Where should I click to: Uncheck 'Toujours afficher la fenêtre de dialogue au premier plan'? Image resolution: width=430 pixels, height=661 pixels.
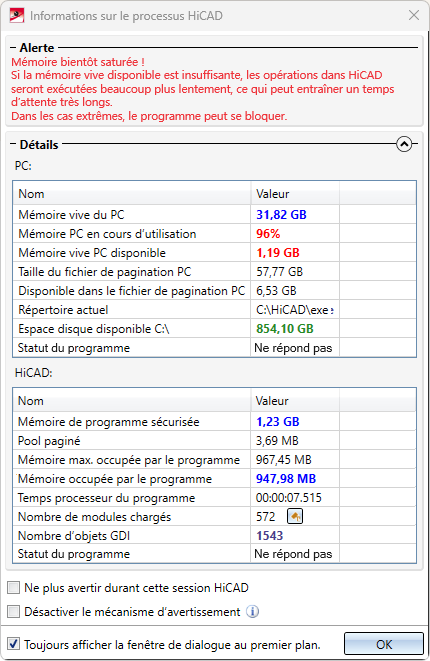pos(13,644)
